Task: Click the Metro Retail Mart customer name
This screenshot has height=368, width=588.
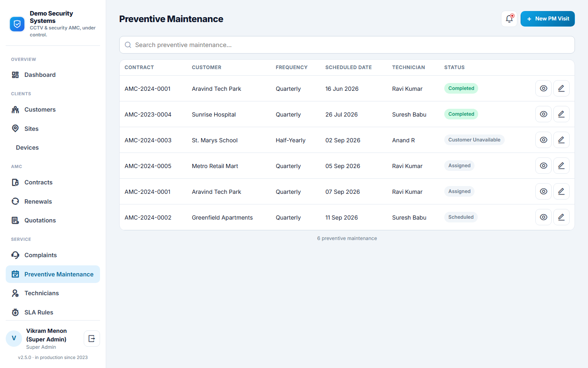Action: point(215,166)
